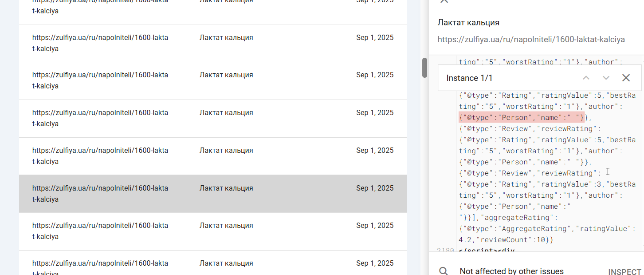Close the Instance 1/1 find bar
Screen dimensions: 644x275
pos(626,78)
